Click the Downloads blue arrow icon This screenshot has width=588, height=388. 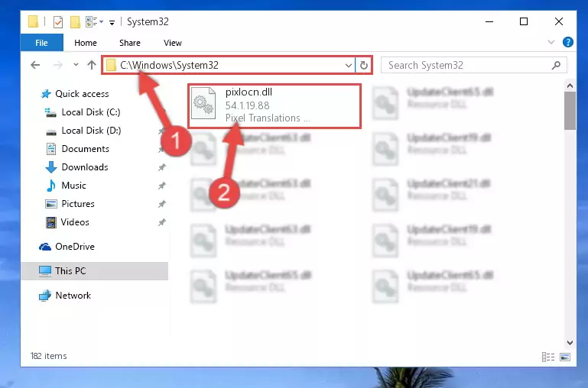click(x=51, y=167)
